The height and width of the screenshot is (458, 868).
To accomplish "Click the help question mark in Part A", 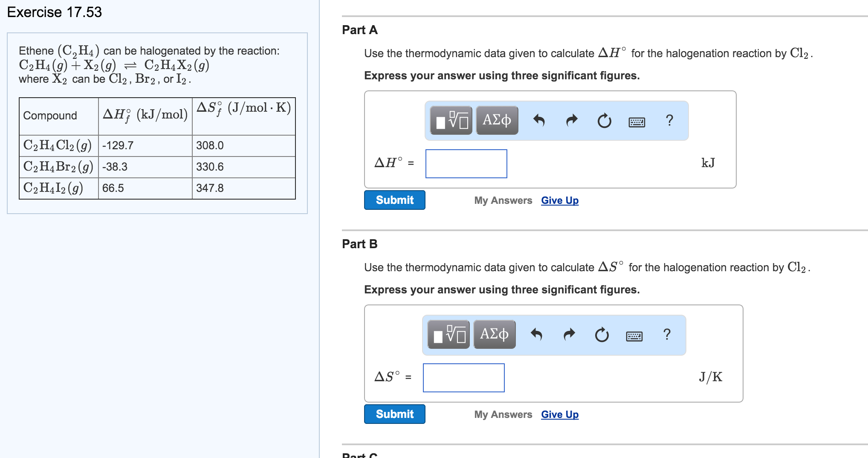I will point(669,121).
